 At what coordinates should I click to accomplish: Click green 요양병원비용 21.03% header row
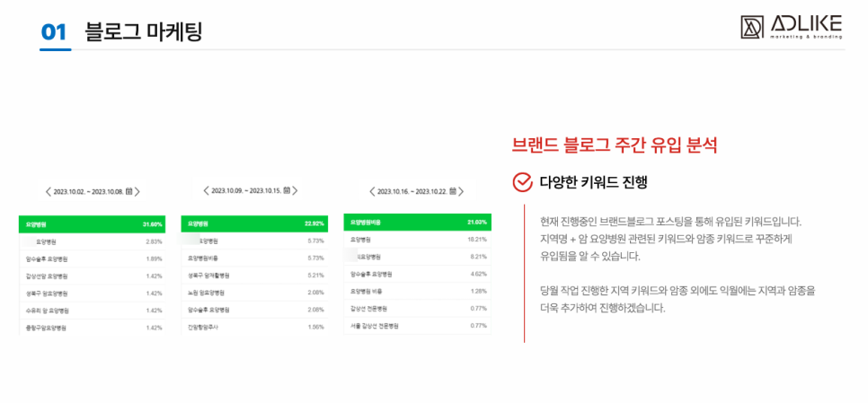point(417,222)
